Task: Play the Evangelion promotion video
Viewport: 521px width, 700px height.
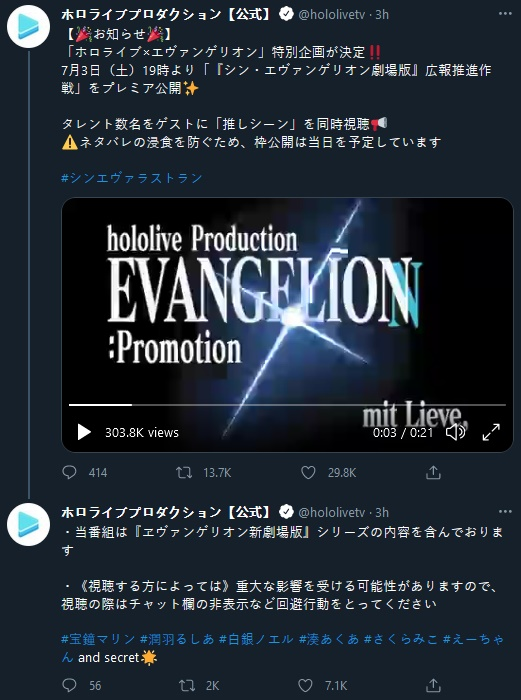Action: click(84, 432)
